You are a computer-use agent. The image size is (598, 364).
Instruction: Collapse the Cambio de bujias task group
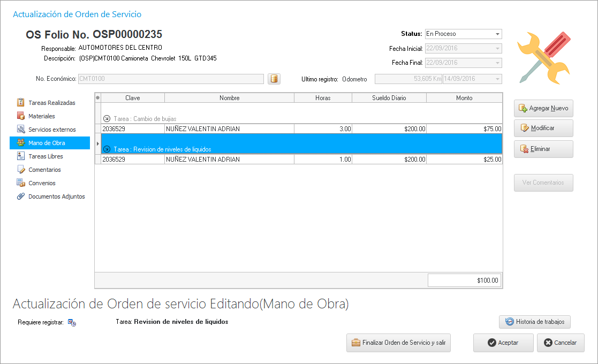(106, 119)
